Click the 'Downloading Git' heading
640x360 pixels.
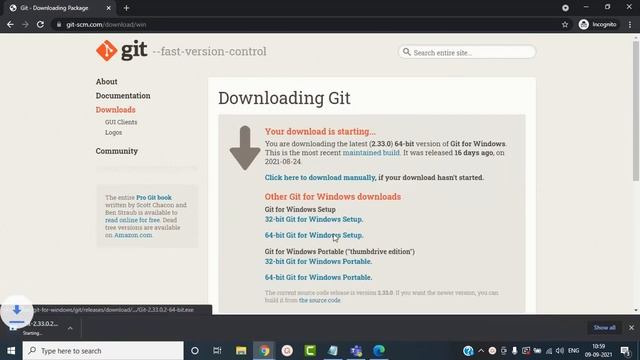(284, 98)
